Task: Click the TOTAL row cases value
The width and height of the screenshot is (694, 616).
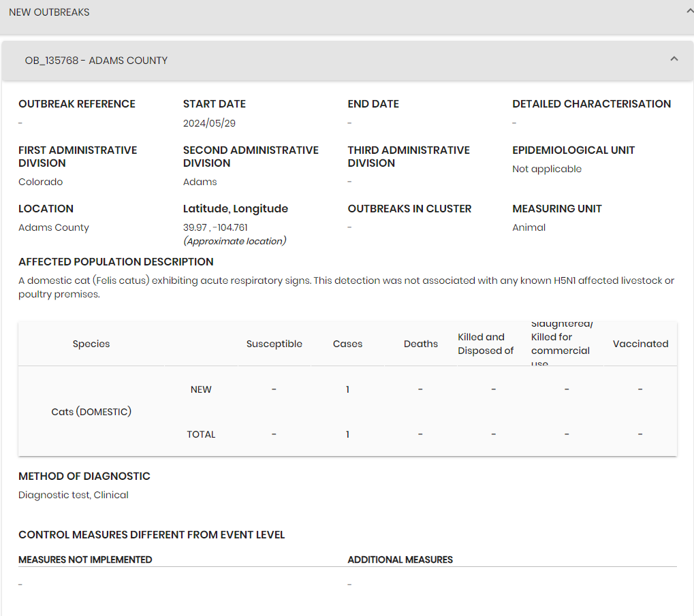Action: point(347,434)
